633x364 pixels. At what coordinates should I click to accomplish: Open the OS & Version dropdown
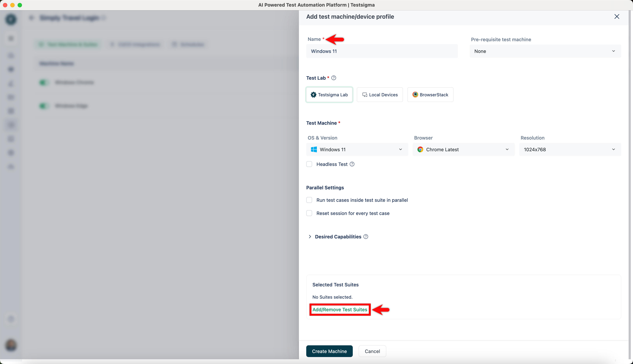tap(357, 149)
